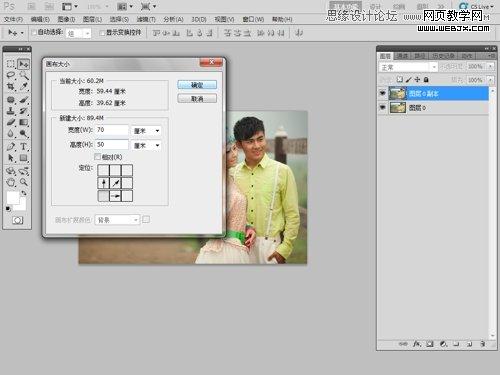Select the Eraser tool
500x375 pixels.
point(11,122)
